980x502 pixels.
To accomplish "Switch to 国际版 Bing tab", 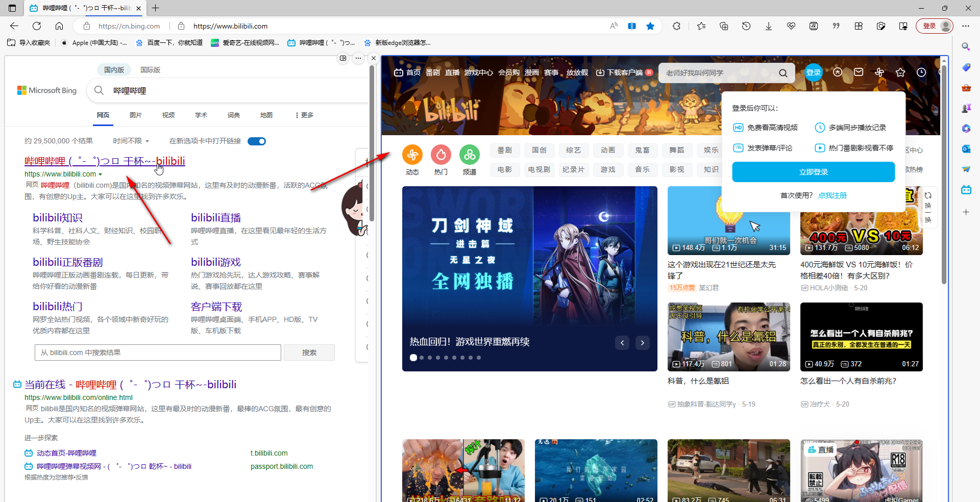I will (150, 70).
